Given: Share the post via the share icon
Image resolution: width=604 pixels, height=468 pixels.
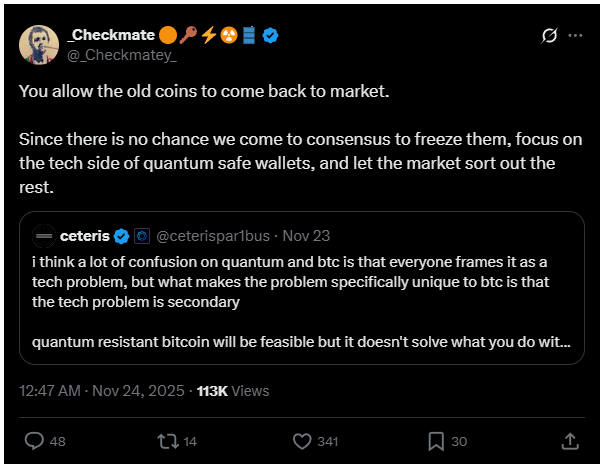Looking at the screenshot, I should pos(569,440).
